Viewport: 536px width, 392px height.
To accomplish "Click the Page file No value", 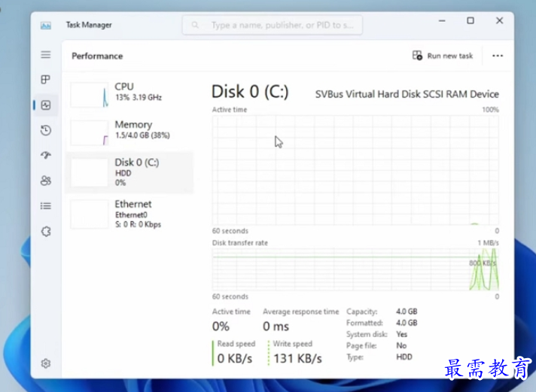I will coord(401,345).
